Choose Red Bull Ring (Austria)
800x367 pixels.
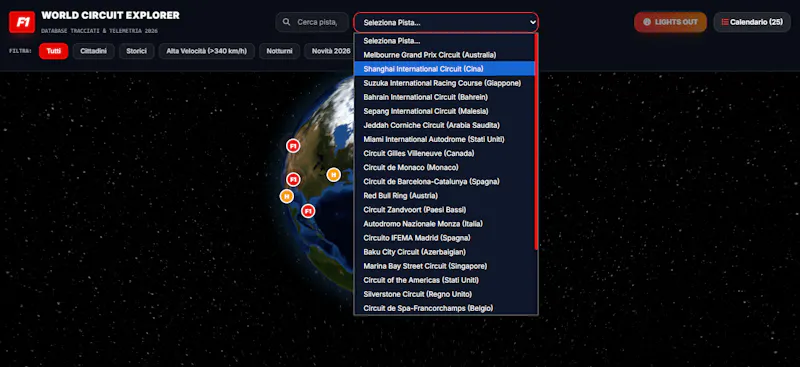[444, 195]
